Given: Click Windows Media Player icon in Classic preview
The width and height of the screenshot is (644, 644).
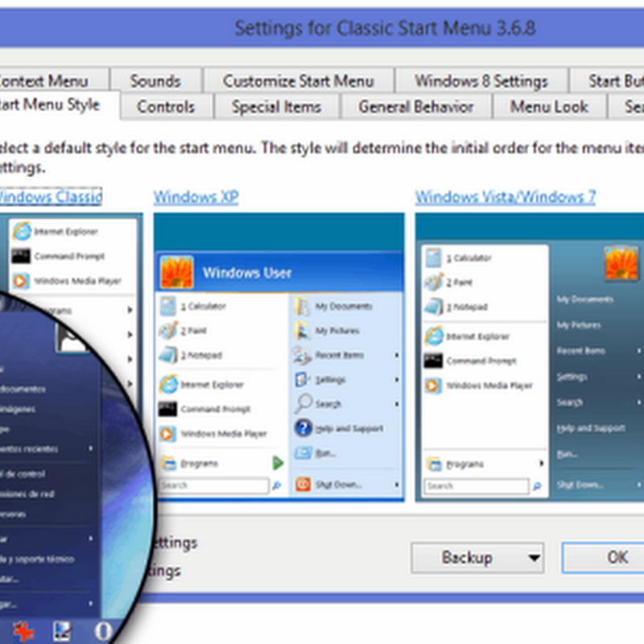Looking at the screenshot, I should click(21, 281).
